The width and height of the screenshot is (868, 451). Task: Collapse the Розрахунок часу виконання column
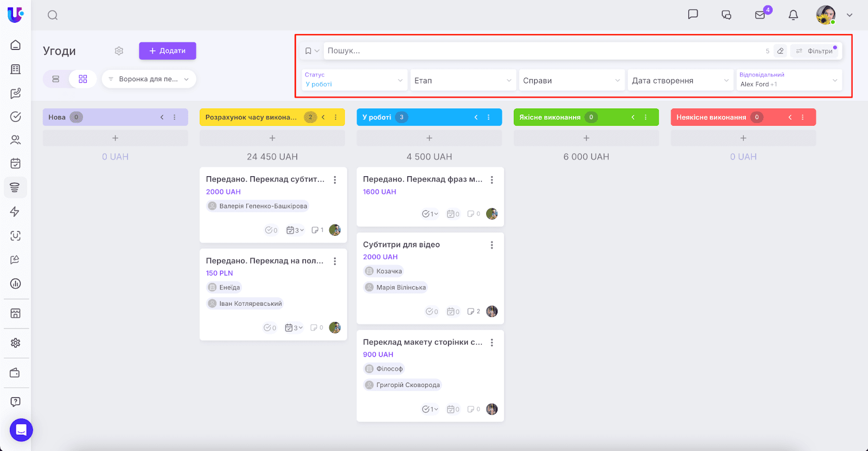point(323,117)
